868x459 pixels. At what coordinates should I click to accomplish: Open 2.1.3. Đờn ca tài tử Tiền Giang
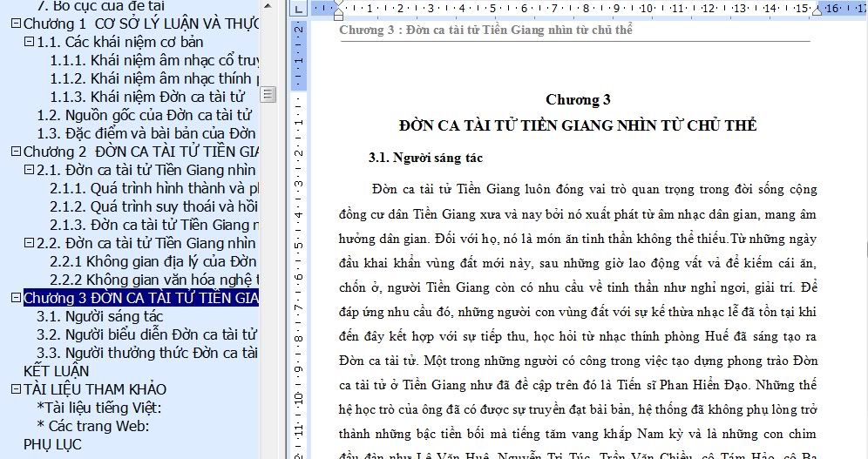[x=154, y=225]
